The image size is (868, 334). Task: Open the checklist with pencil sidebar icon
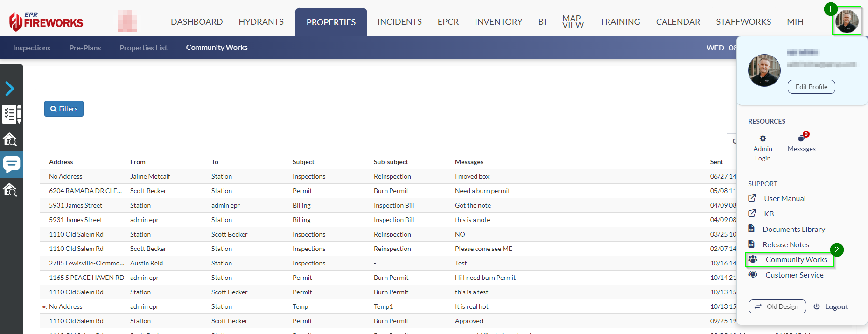click(x=12, y=114)
